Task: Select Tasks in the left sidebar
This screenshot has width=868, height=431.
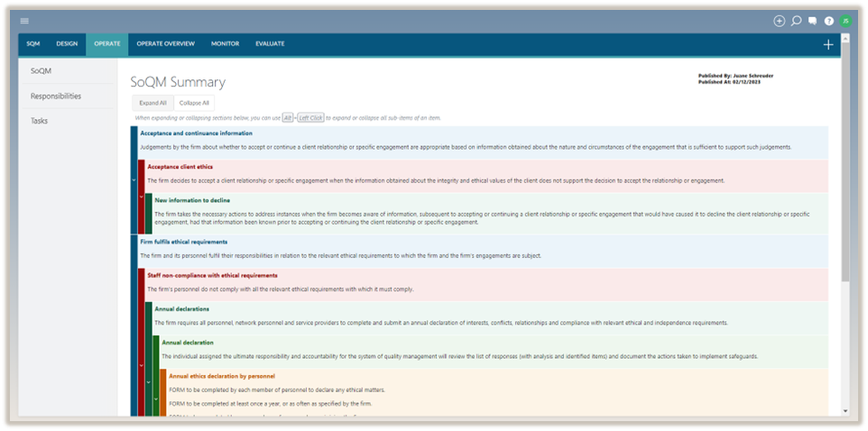Action: (x=40, y=121)
